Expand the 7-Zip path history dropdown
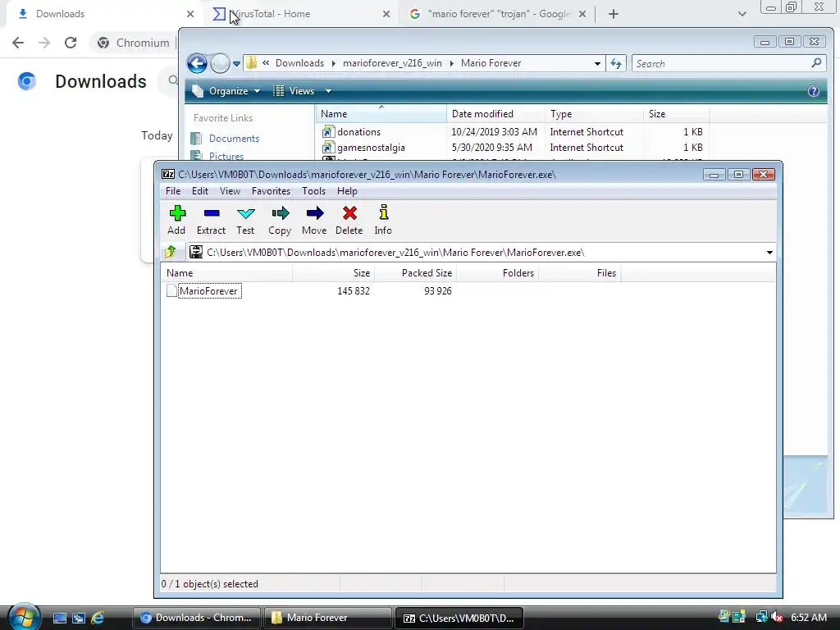 click(x=769, y=253)
